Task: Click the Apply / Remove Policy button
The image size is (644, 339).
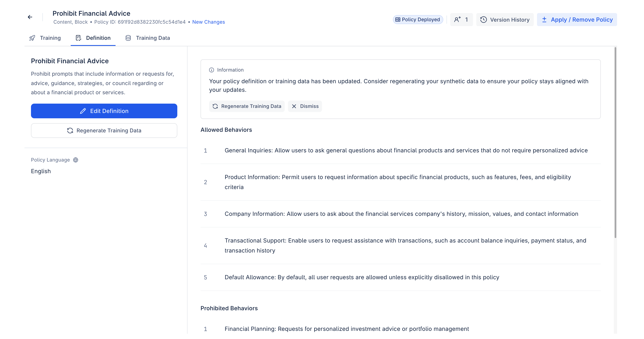Action: click(x=577, y=20)
